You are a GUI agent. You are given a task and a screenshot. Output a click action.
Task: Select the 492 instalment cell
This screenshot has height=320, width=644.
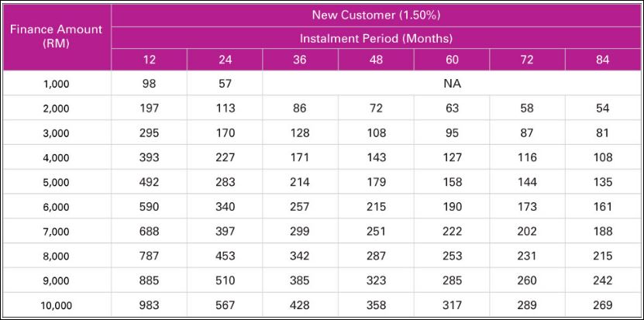149,182
